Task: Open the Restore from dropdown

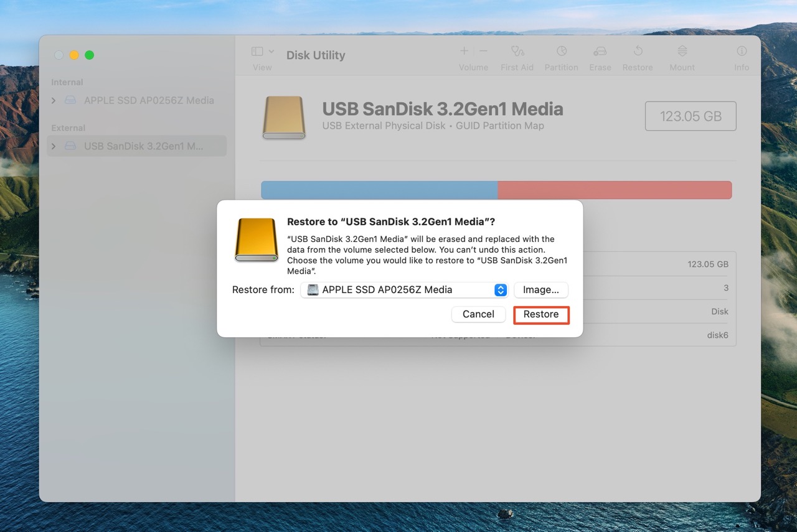Action: 405,290
